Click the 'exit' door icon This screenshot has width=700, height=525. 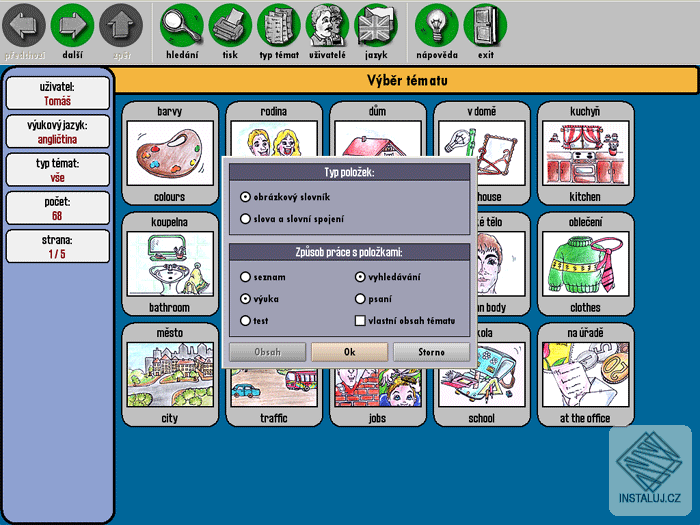[485, 26]
